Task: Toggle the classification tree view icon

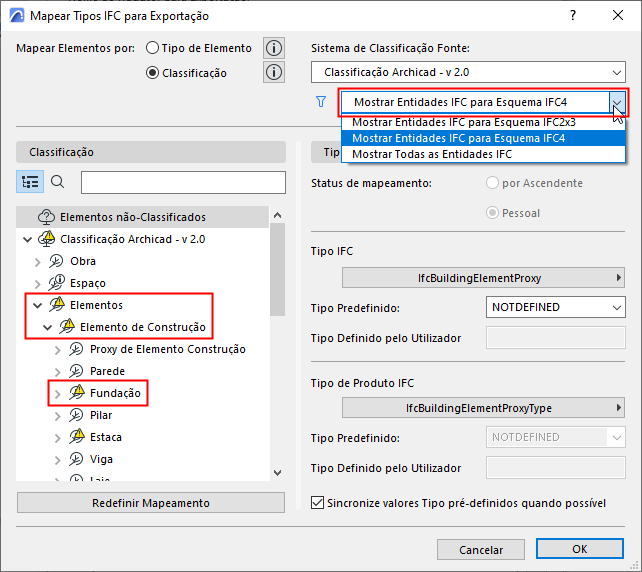Action: pos(30,182)
